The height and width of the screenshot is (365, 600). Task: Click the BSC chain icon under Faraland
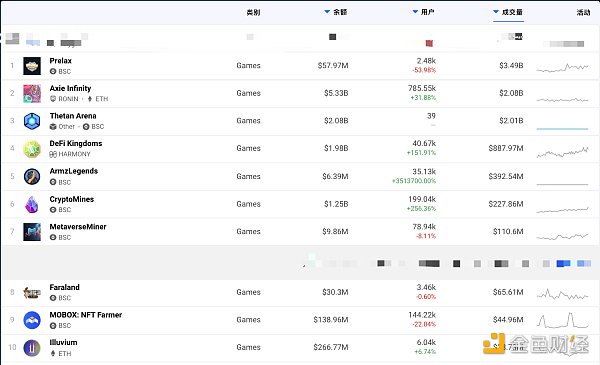pos(53,298)
